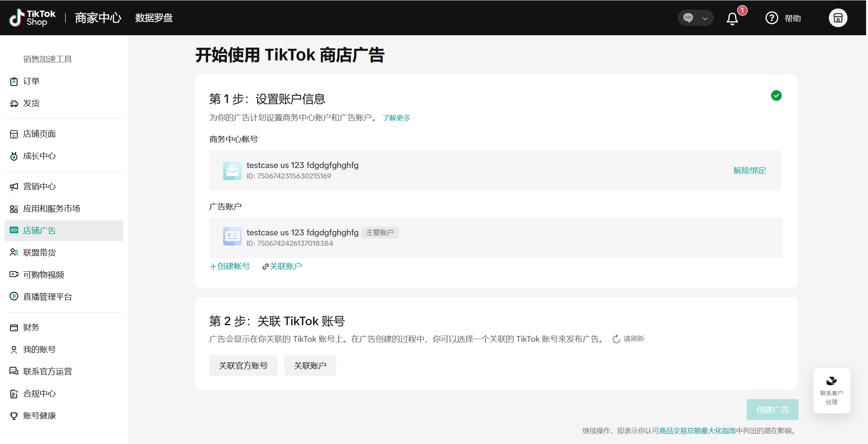This screenshot has width=868, height=444.
Task: Click the green step 1 completed checkmark
Action: (x=776, y=96)
